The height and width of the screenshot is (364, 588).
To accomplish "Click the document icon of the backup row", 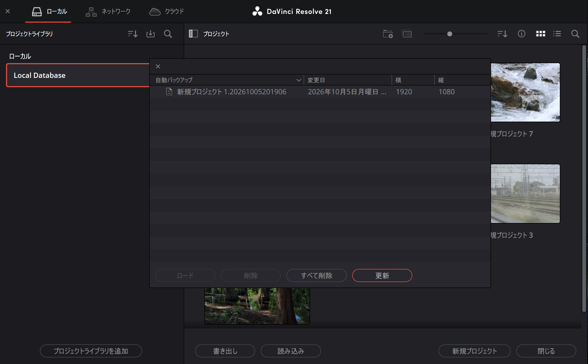I will tap(169, 92).
